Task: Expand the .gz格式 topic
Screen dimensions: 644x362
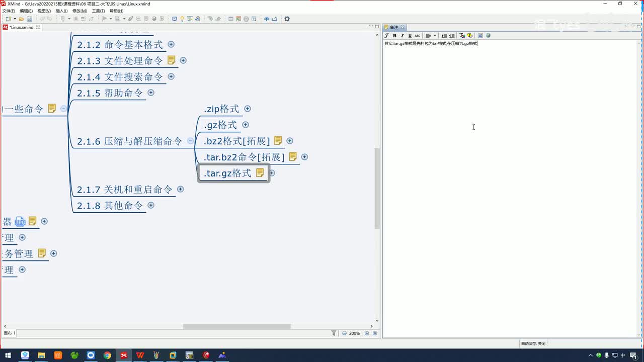Action: [x=246, y=125]
